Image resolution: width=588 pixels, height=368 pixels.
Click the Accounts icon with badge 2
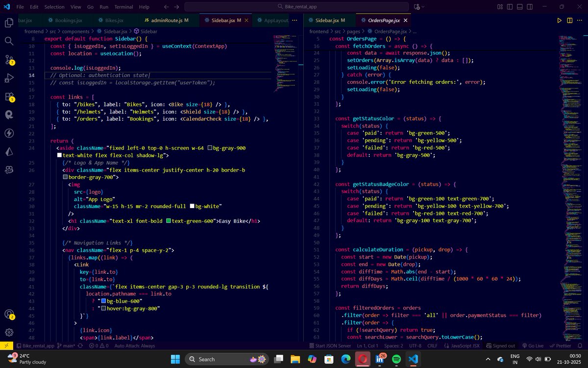click(x=9, y=314)
